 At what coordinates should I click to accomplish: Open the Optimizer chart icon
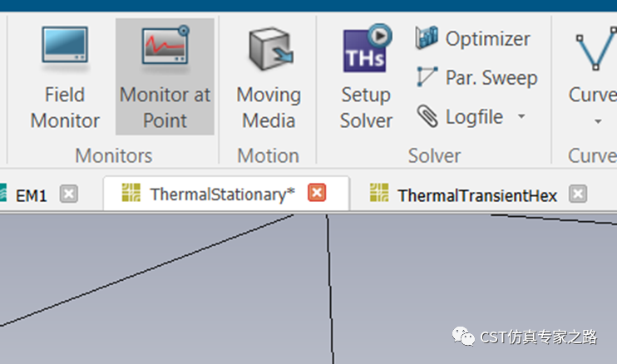tap(427, 37)
